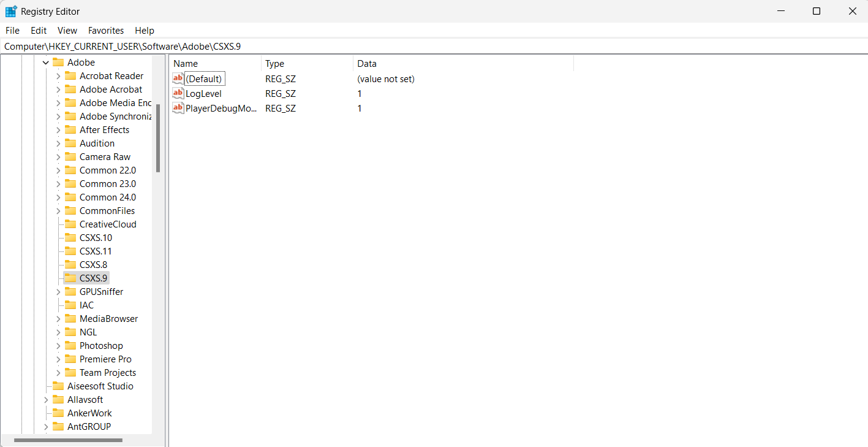
Task: Expand the AntGROUP key
Action: pyautogui.click(x=46, y=427)
